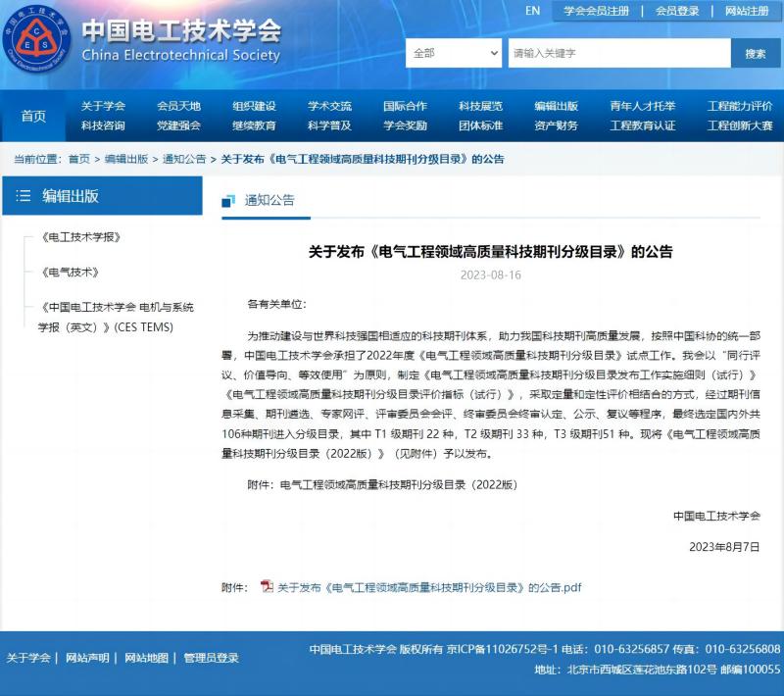Open the 全部 search category dropdown
The height and width of the screenshot is (696, 784).
point(453,53)
